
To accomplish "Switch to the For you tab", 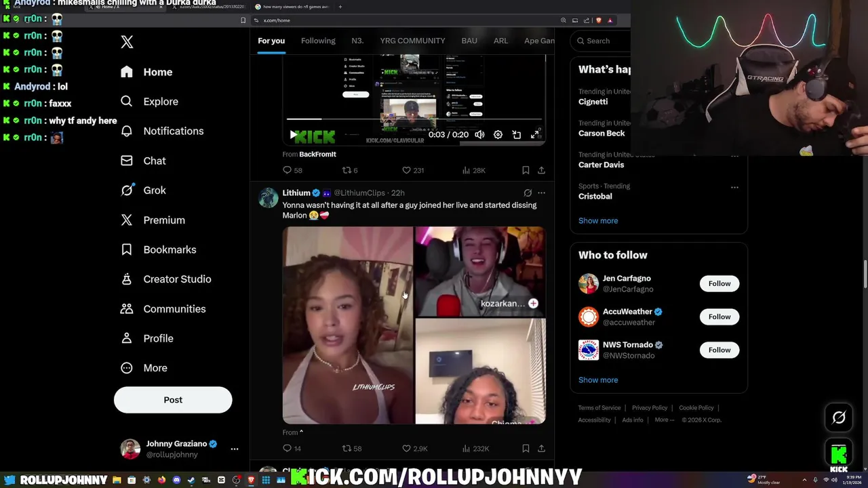I will (271, 41).
